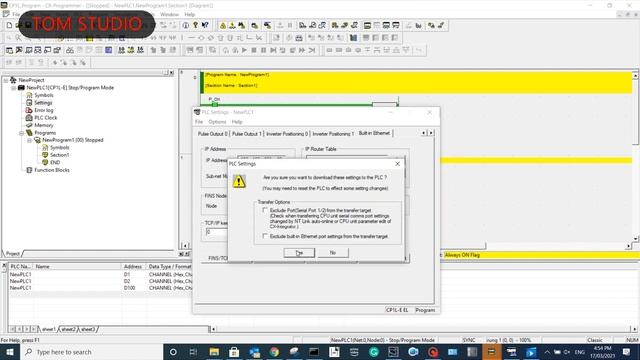Click the context help arrow-question icon

[205, 25]
